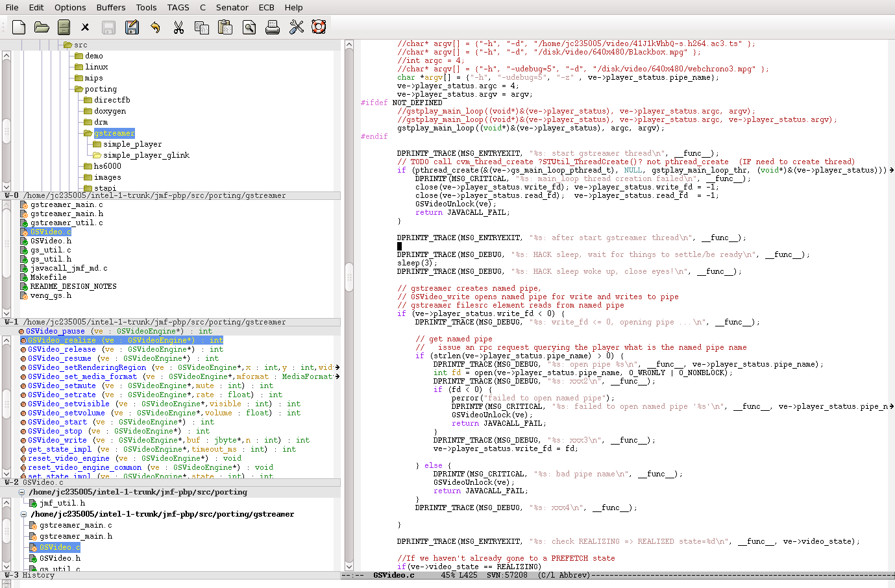895x588 pixels.
Task: Expand the simple_player folder
Action: pos(97,144)
